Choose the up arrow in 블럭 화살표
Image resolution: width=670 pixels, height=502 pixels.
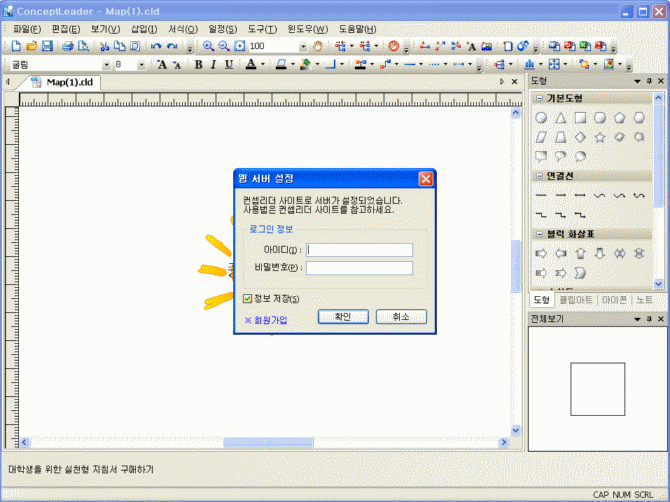coord(580,253)
